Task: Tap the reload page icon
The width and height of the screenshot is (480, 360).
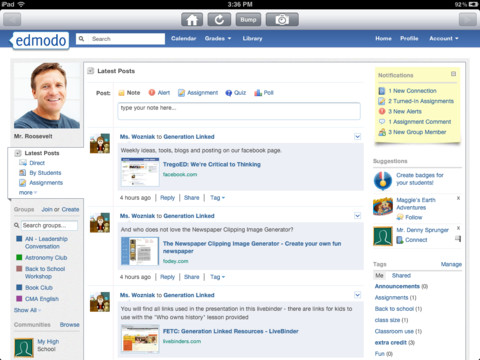Action: (x=219, y=20)
